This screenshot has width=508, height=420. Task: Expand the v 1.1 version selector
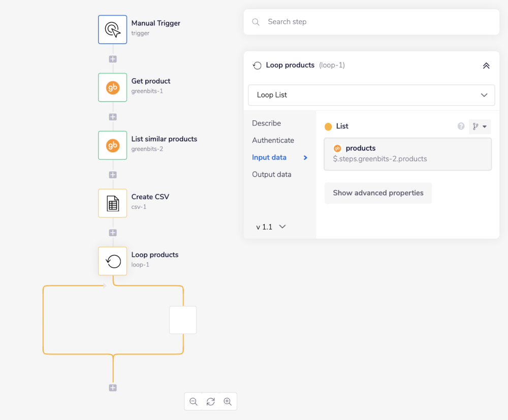coord(271,227)
